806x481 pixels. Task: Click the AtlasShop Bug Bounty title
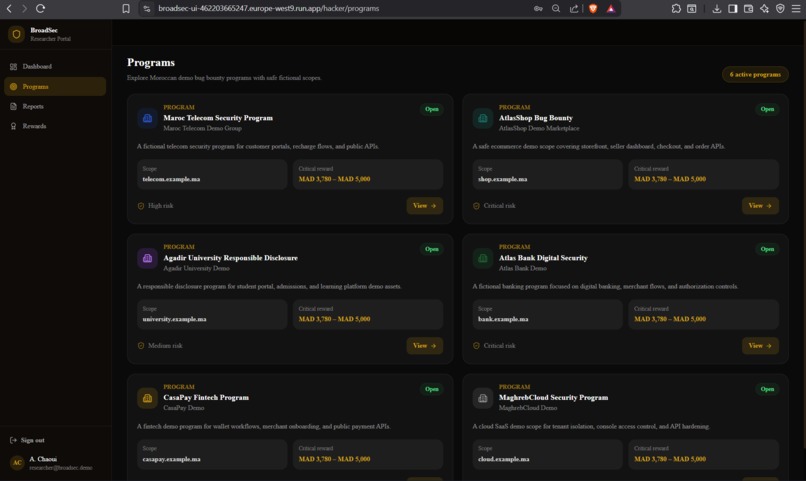click(x=536, y=118)
